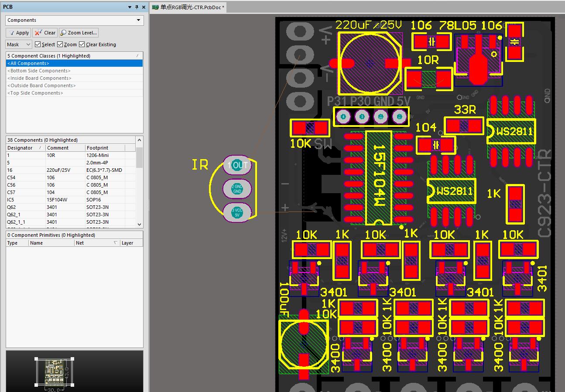Image resolution: width=565 pixels, height=392 pixels.
Task: Sort components by Designator column
Action: coord(25,148)
